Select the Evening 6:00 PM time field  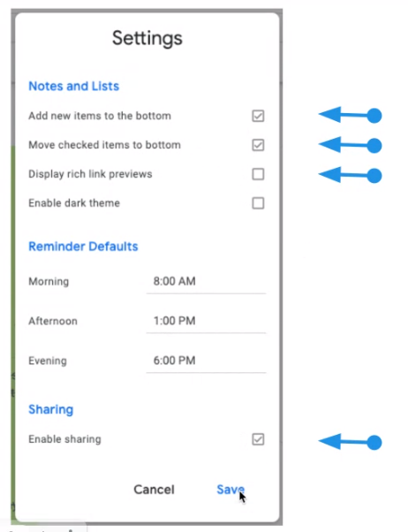(206, 361)
